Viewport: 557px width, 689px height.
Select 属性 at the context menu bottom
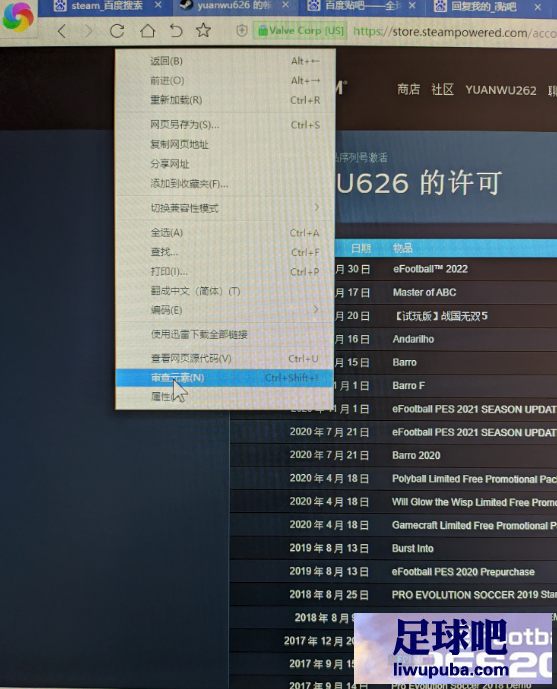[224, 397]
